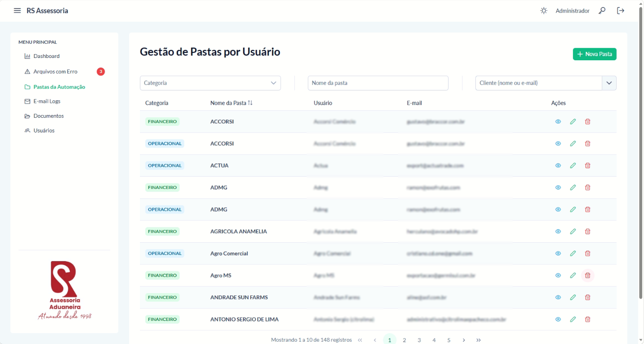
Task: View the AGRICOLA ANAMELIA folder
Action: [x=558, y=231]
